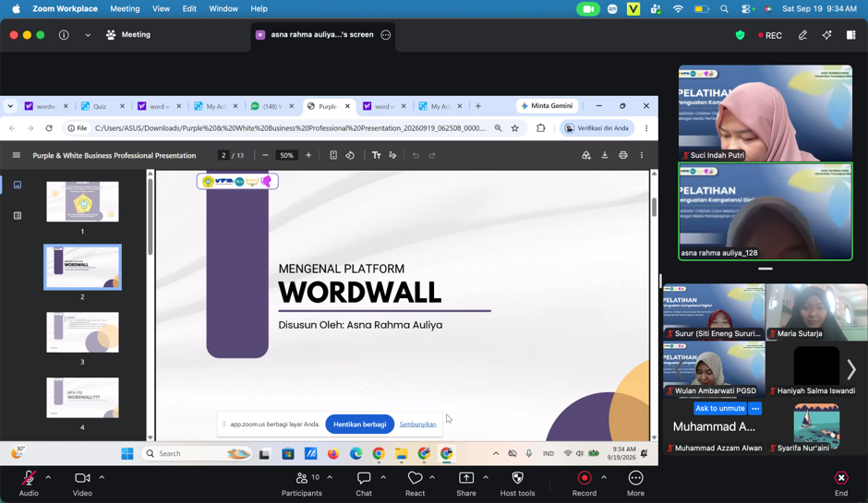Viewport: 868px width, 503px height.
Task: Select Maria Sutarja video tile
Action: pos(816,312)
